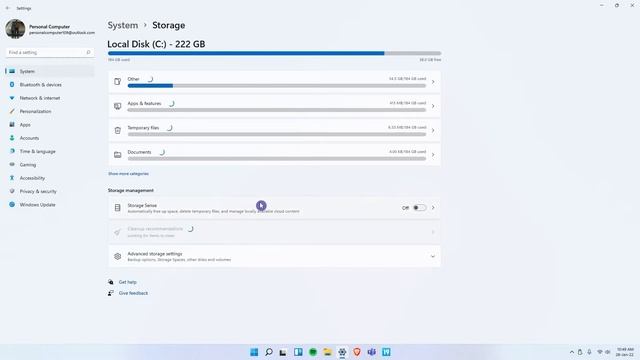The width and height of the screenshot is (640, 360).
Task: Open the Storage Sense details chevron
Action: coord(433,208)
